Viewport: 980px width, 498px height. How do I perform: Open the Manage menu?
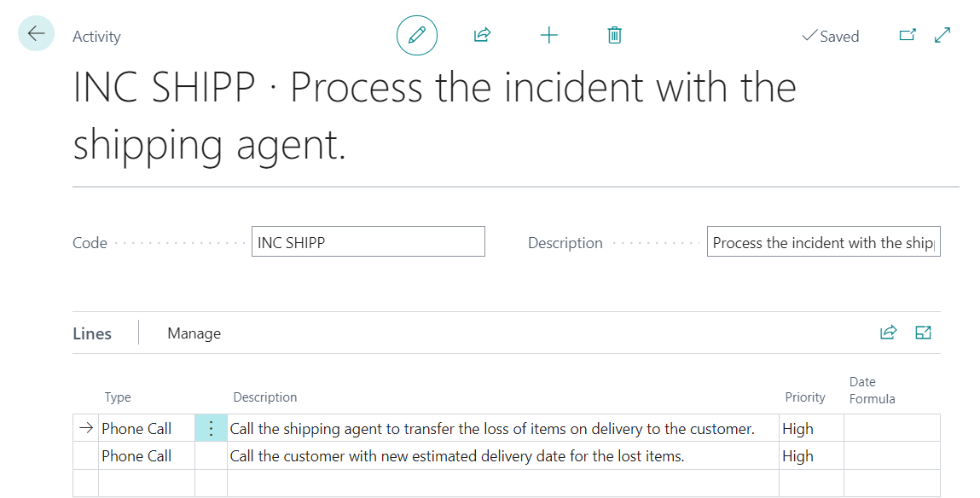(194, 333)
